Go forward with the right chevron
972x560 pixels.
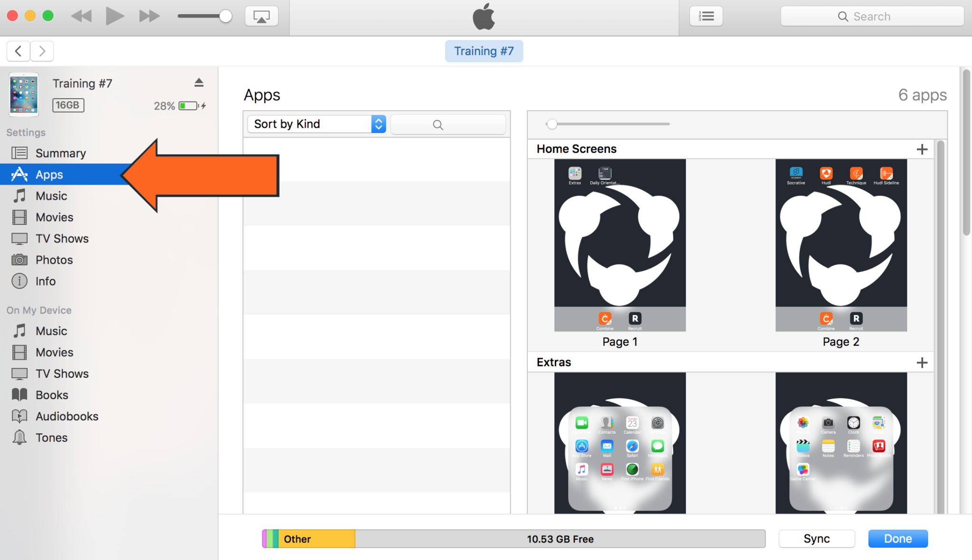(x=42, y=51)
